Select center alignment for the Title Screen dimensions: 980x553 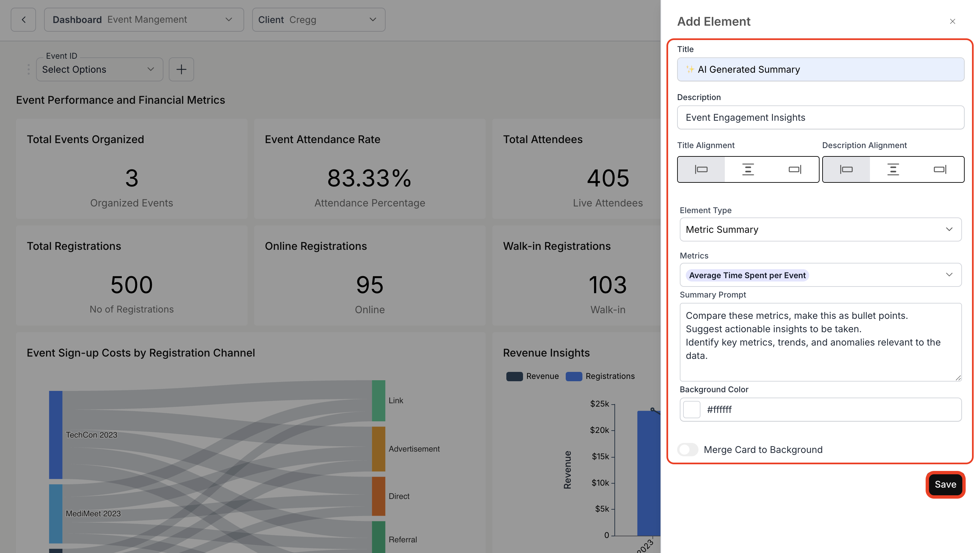[748, 170]
